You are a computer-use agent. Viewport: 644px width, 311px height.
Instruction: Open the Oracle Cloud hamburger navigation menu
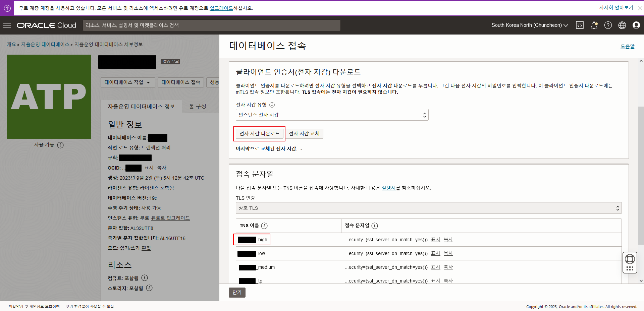[x=7, y=25]
